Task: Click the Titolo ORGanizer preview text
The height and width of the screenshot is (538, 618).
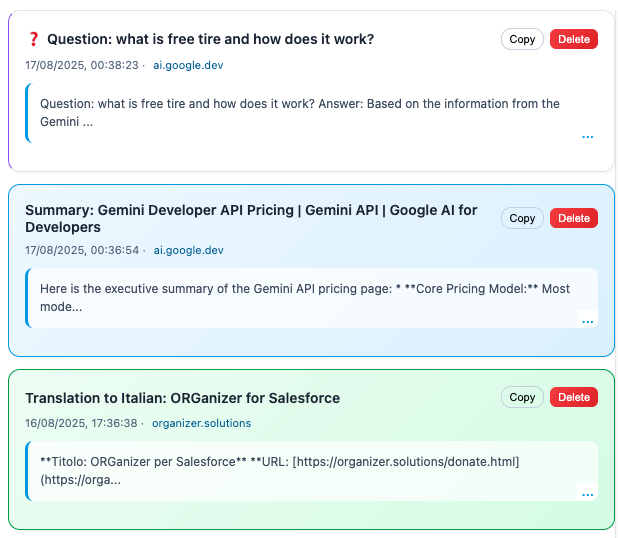Action: tap(280, 470)
